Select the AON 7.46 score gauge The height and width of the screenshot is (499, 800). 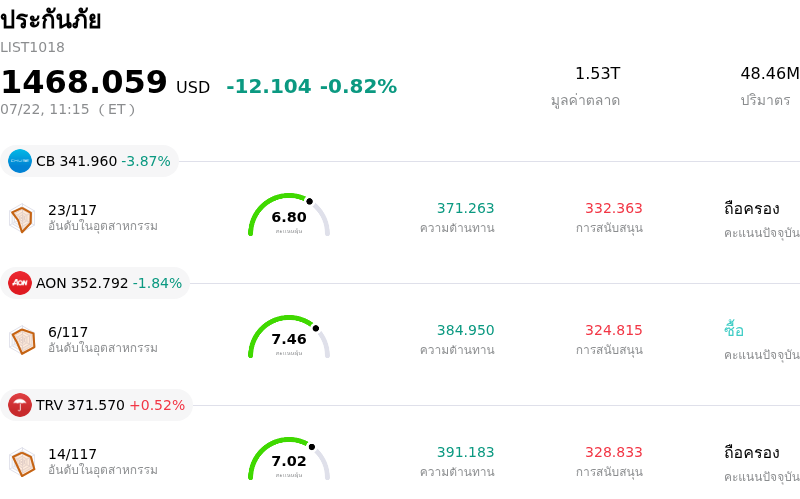(x=289, y=337)
